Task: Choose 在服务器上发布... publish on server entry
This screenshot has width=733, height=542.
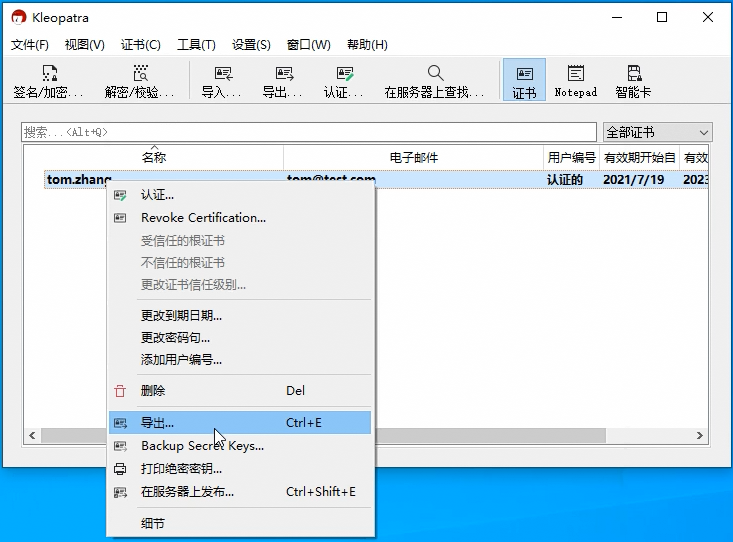Action: (240, 491)
